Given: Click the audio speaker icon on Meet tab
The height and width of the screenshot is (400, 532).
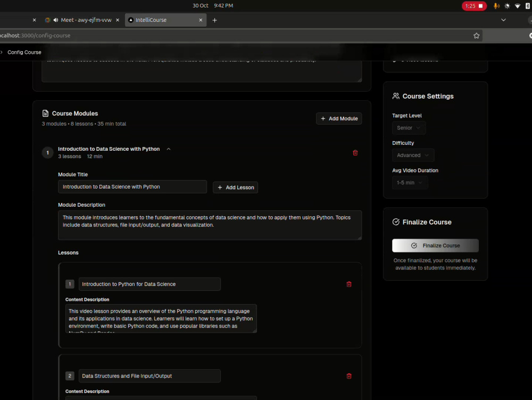Looking at the screenshot, I should 56,20.
